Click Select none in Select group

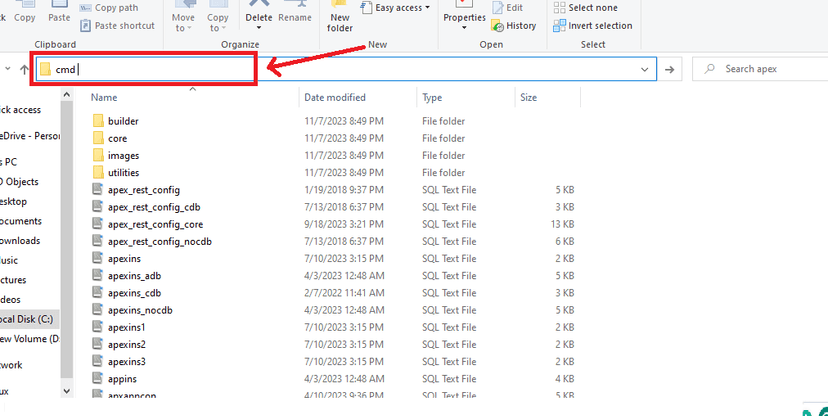coord(592,8)
